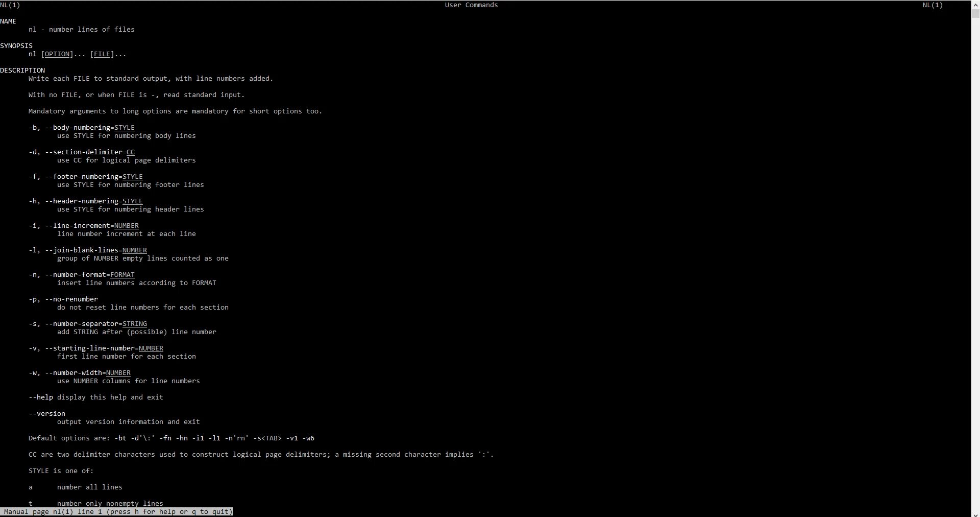This screenshot has width=980, height=517.
Task: Click 'line number increment at each line'
Action: [127, 233]
